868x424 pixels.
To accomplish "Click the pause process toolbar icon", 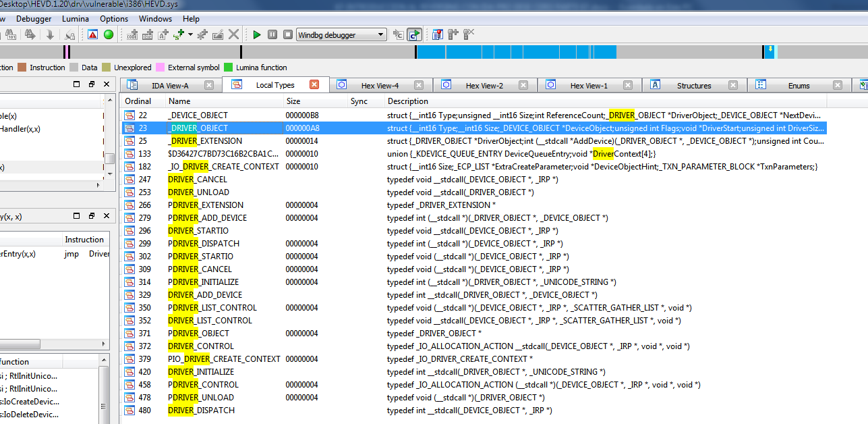I will pyautogui.click(x=272, y=34).
